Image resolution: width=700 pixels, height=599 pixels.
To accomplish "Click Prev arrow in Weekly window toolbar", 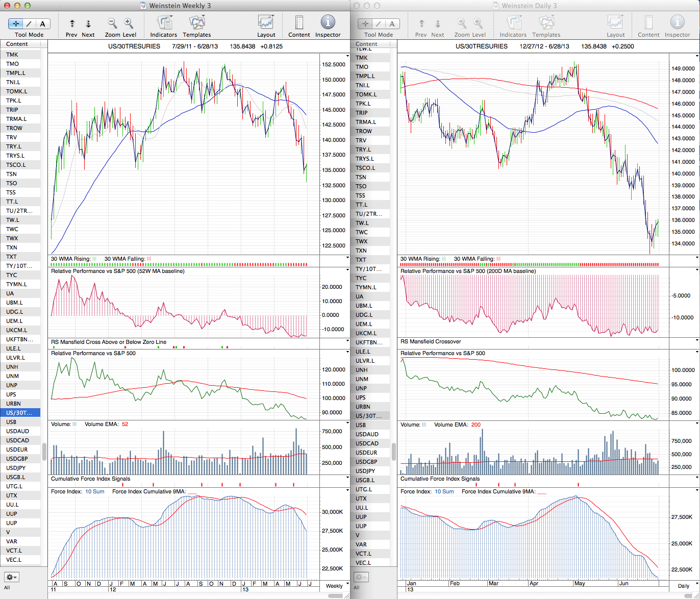I will pyautogui.click(x=72, y=23).
